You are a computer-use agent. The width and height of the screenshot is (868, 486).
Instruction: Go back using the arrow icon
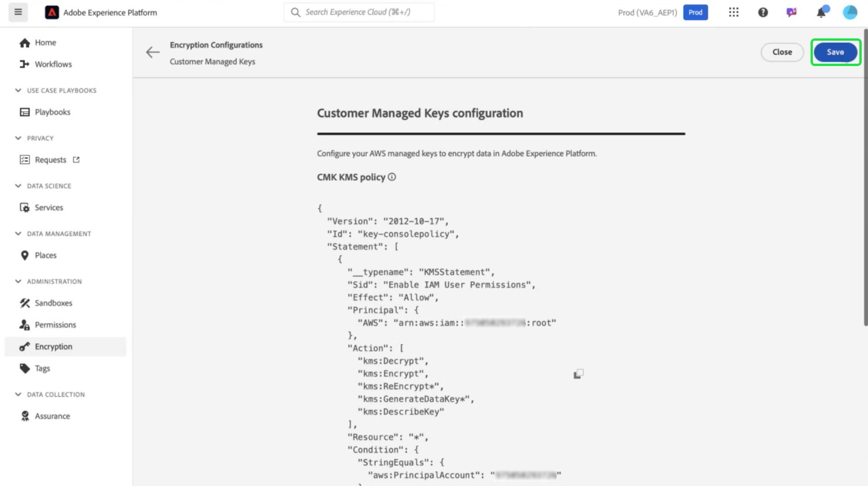(153, 52)
